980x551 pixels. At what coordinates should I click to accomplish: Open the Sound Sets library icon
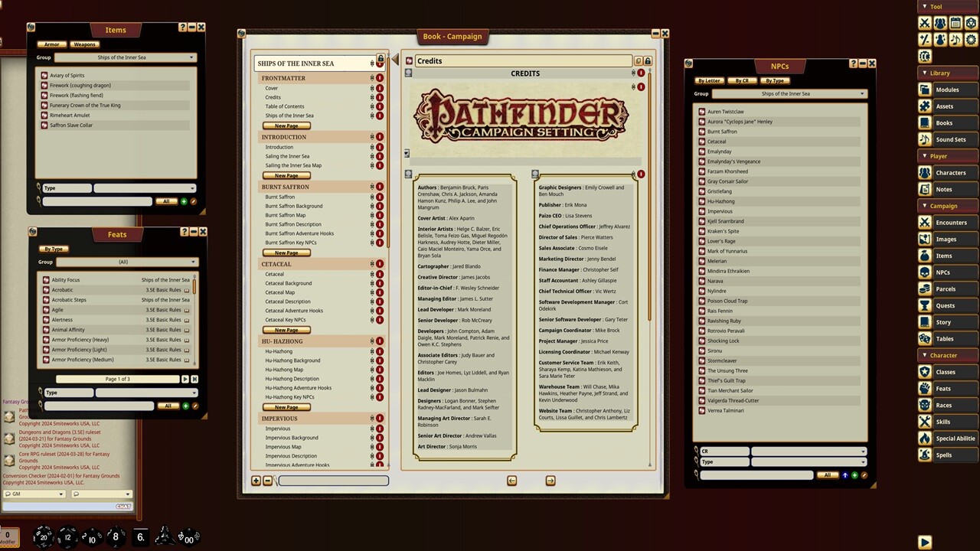[926, 139]
